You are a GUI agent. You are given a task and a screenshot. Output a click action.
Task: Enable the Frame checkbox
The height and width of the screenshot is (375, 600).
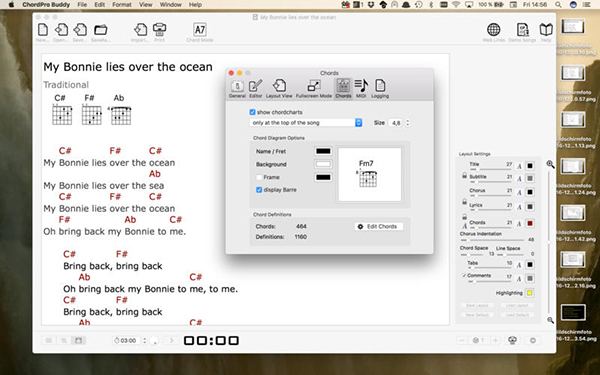[259, 177]
